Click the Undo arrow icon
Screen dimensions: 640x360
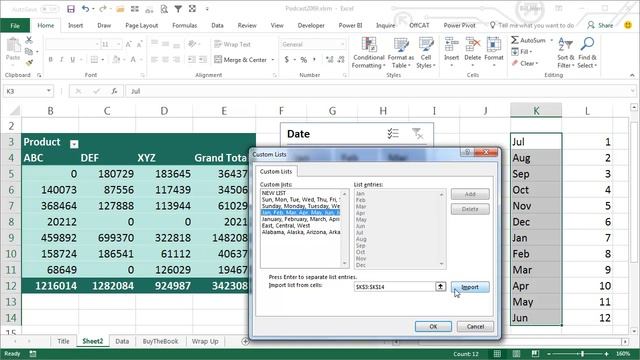pos(85,9)
